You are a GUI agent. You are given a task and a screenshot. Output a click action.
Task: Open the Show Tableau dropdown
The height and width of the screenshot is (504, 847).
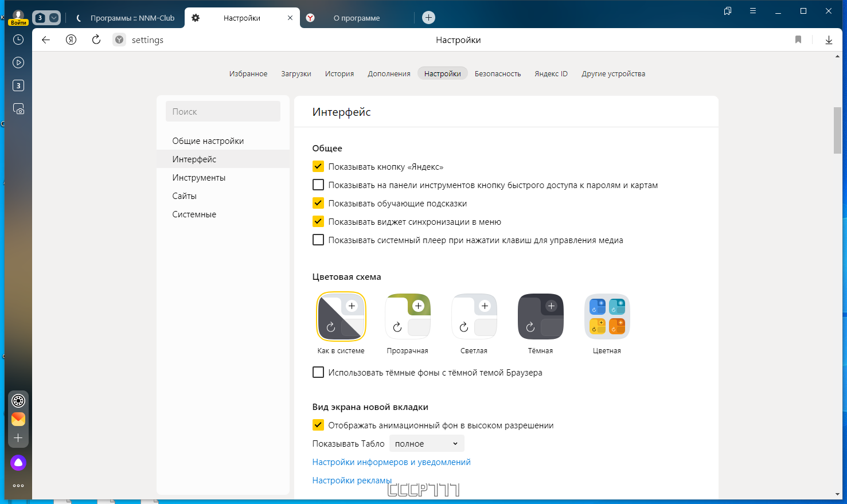pos(427,444)
